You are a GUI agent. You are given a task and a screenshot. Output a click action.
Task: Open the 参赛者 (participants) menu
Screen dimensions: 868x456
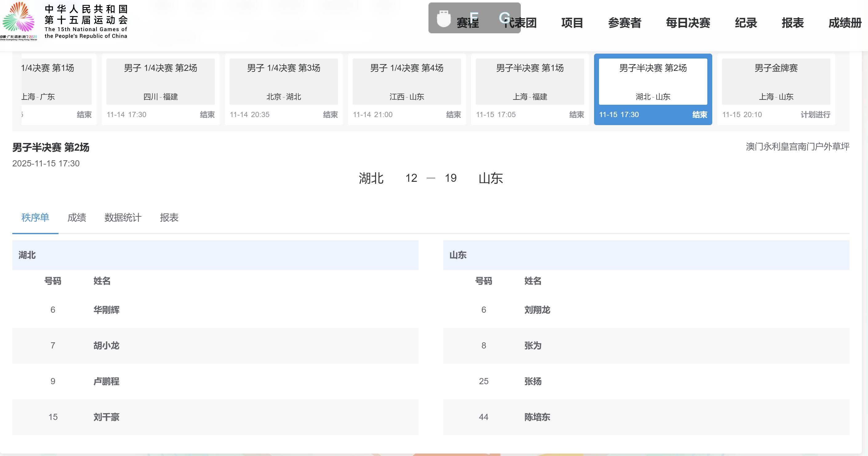pos(625,23)
